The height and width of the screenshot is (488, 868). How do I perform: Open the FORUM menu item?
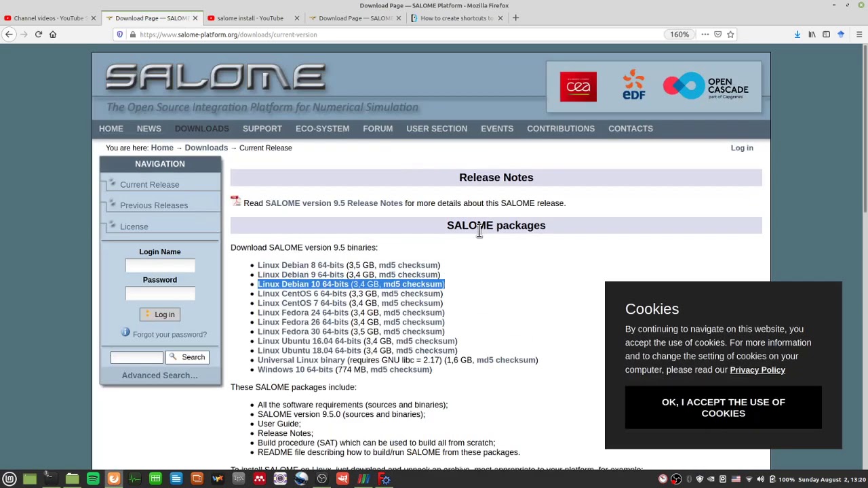[x=378, y=129]
